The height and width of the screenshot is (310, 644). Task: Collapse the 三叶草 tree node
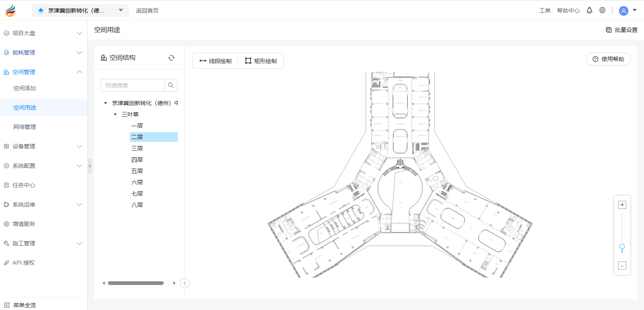pos(115,114)
